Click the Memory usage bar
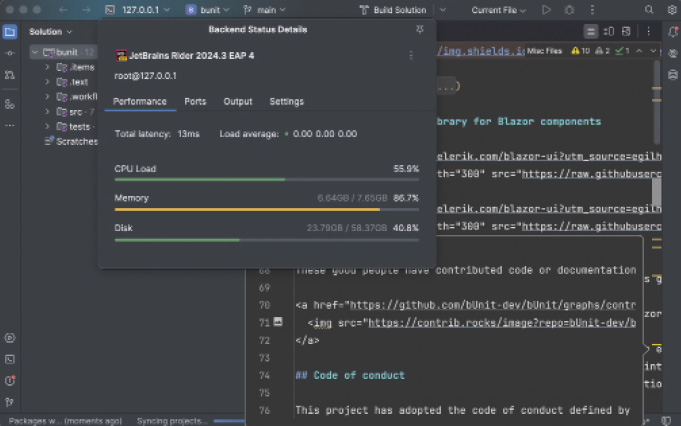 [x=267, y=209]
